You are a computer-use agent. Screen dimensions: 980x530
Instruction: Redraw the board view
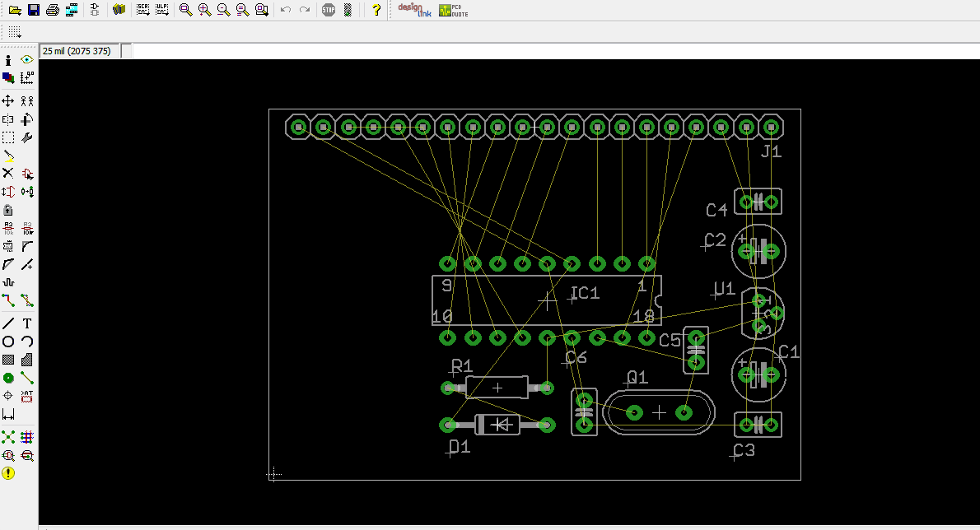[242, 10]
